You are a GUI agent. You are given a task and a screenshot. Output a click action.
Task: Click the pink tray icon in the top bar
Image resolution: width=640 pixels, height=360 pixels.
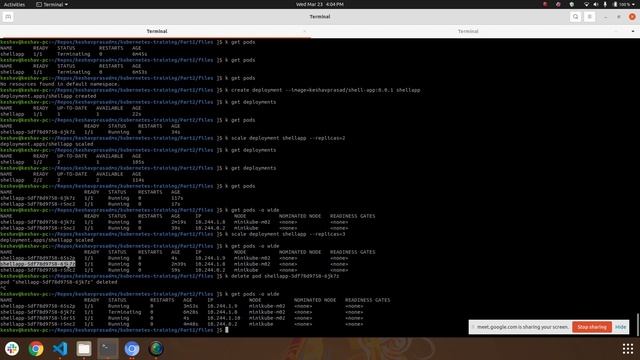click(558, 4)
